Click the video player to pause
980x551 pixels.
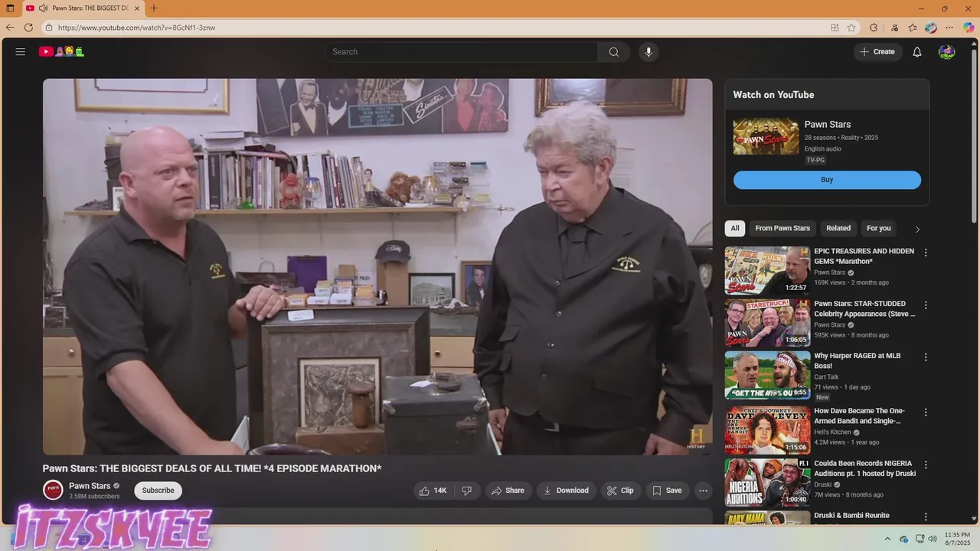[x=377, y=266]
